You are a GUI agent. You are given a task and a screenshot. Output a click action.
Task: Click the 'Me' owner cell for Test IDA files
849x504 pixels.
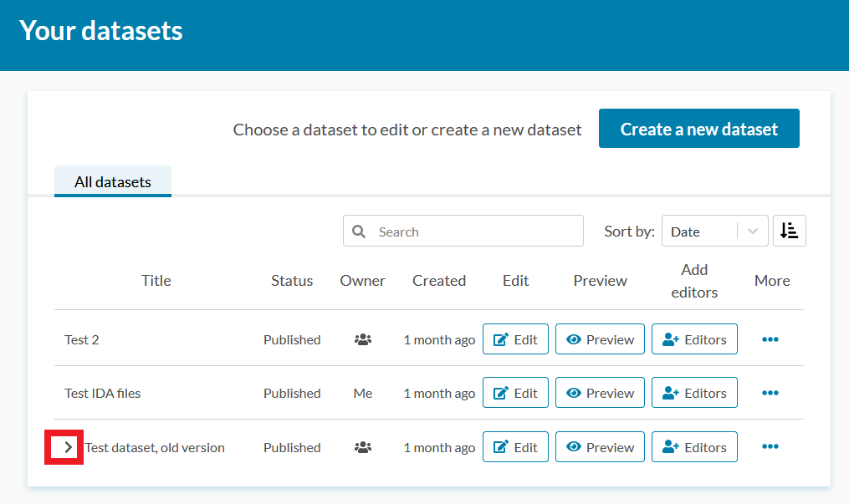pos(363,393)
